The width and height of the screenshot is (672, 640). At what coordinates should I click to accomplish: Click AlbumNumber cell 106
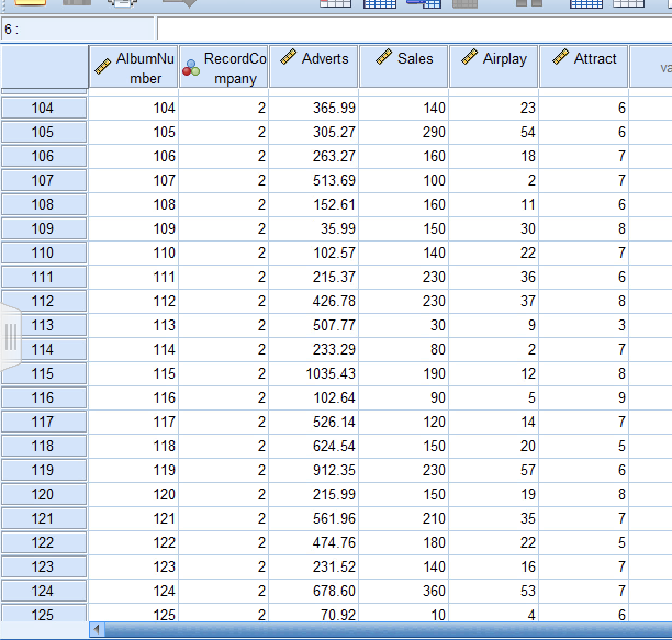point(133,156)
